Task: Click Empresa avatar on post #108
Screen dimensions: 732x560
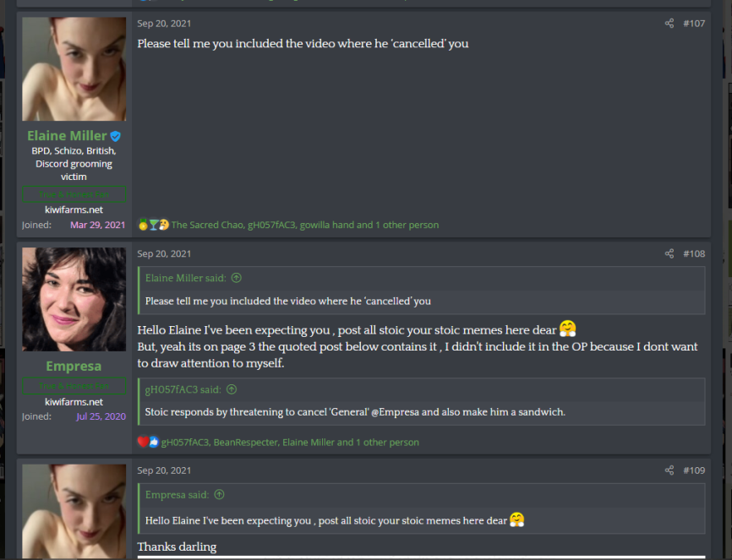Action: point(74,299)
